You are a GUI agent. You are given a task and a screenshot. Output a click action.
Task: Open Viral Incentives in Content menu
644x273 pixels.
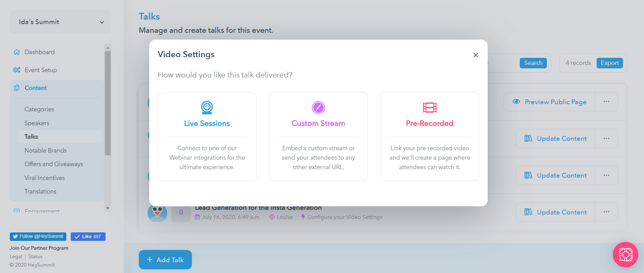pyautogui.click(x=44, y=178)
